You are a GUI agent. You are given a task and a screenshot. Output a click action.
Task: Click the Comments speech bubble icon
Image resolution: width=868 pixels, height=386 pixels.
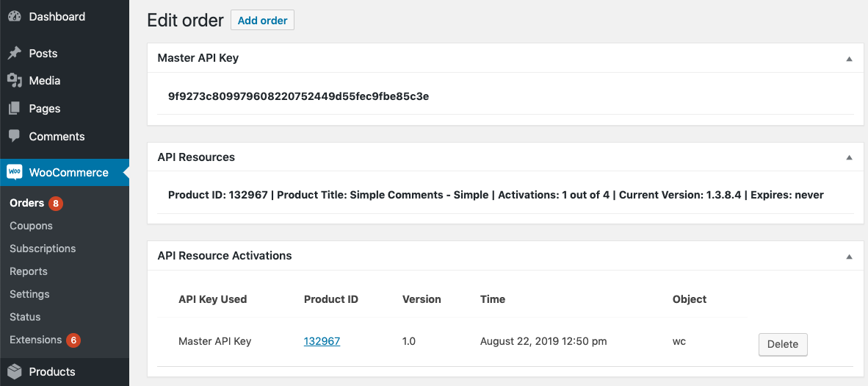pyautogui.click(x=14, y=136)
